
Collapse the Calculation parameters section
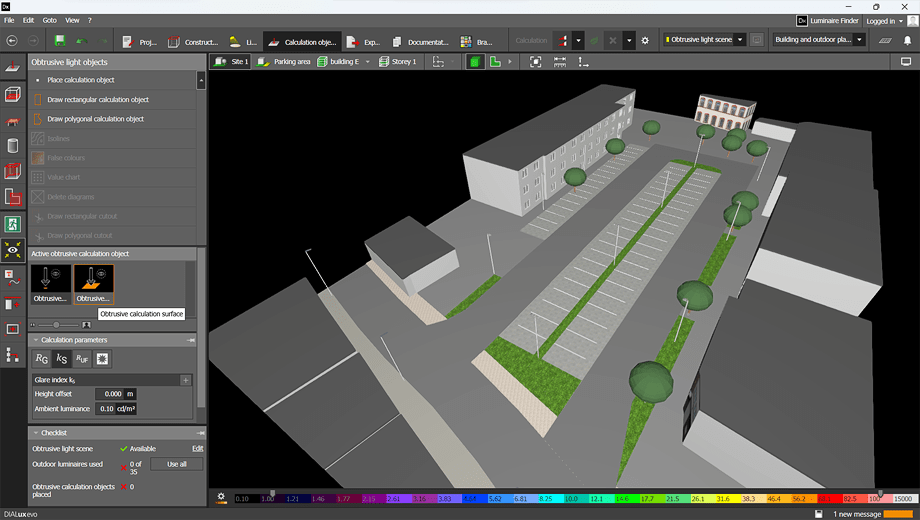tap(37, 340)
